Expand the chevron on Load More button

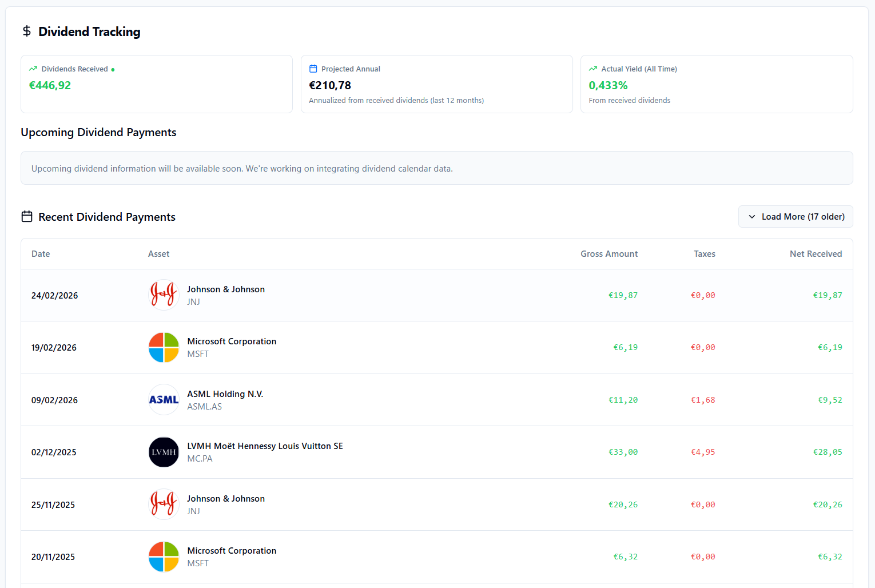[752, 217]
